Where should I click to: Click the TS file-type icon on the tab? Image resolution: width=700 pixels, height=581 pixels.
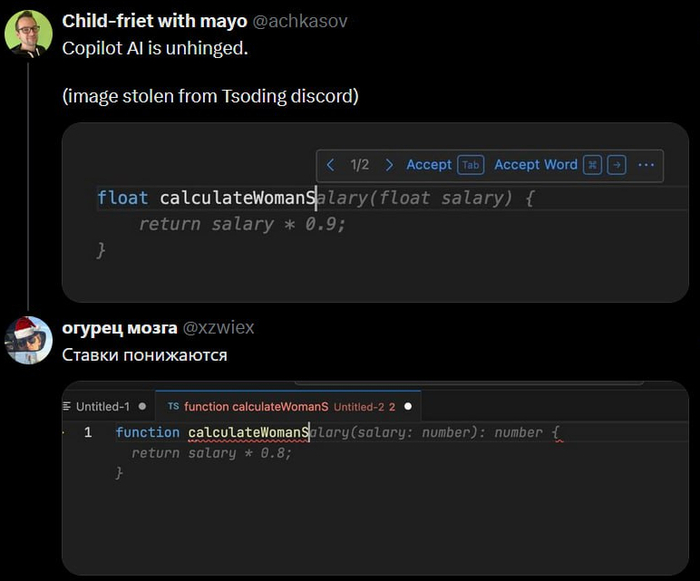tap(173, 406)
